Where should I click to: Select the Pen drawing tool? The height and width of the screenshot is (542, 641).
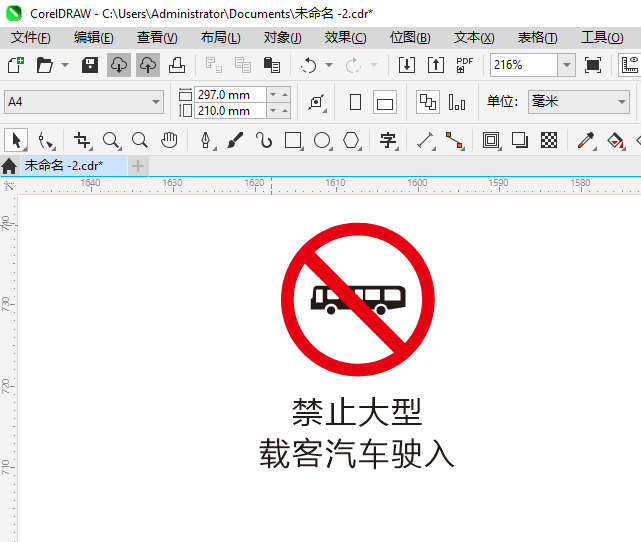(206, 140)
